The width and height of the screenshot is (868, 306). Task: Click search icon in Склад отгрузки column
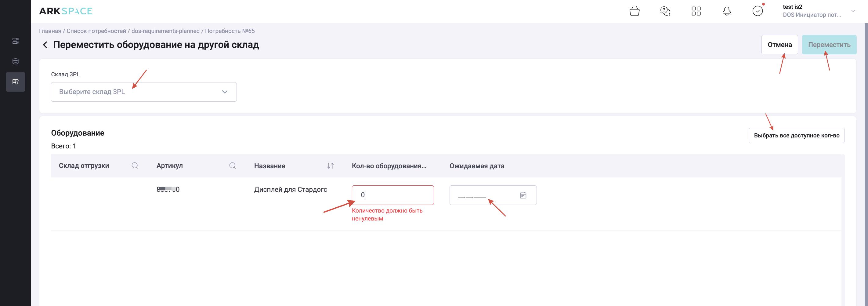135,166
